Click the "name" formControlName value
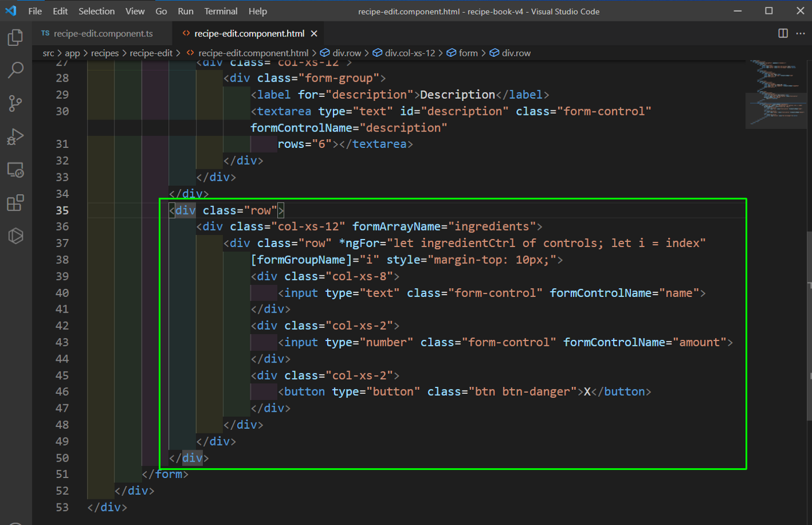812x525 pixels. point(679,294)
